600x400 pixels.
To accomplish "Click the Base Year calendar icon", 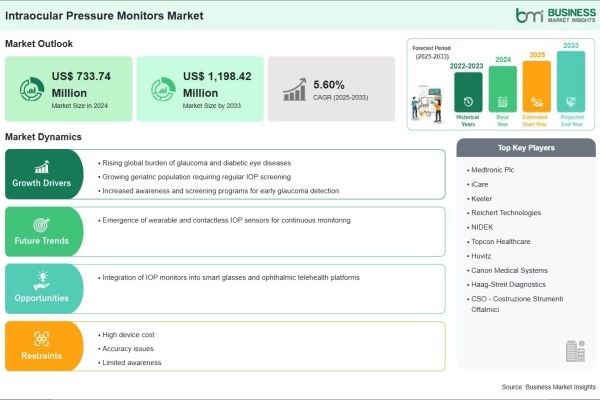I will tap(502, 102).
